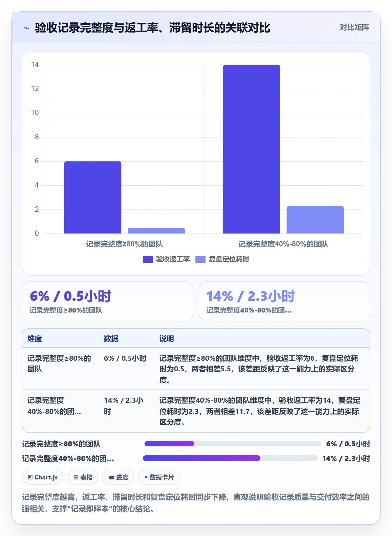Select the 14% / 2.3小时 stat card

284,301
